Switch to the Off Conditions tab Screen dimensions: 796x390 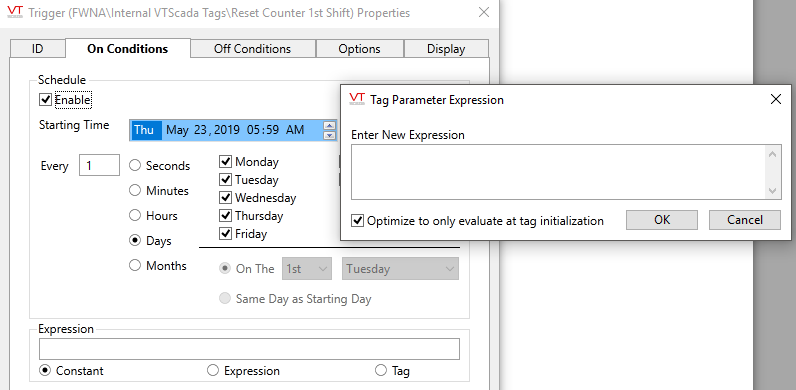click(253, 49)
